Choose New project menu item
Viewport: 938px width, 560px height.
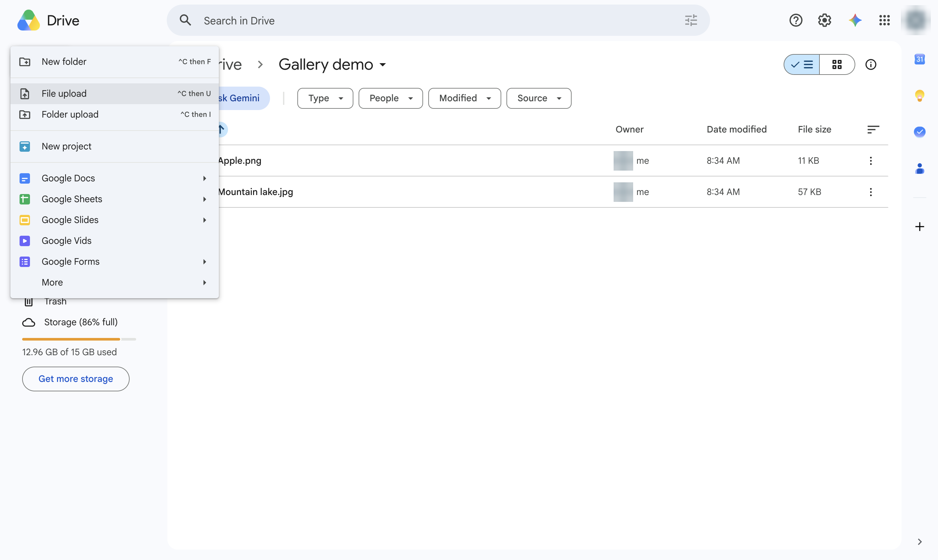[114, 147]
